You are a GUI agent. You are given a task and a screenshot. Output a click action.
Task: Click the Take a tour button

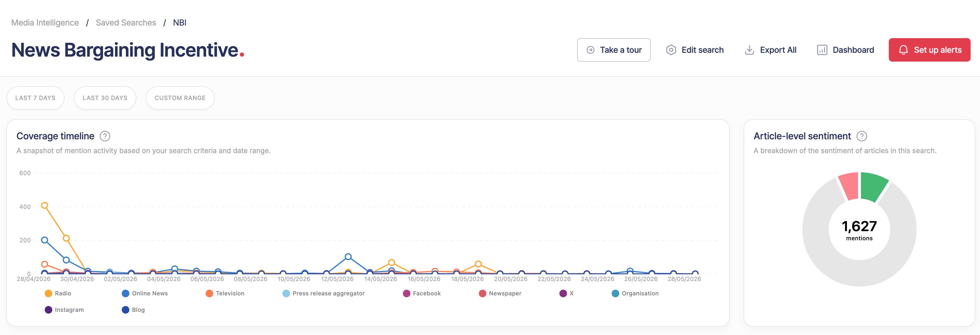click(x=613, y=50)
